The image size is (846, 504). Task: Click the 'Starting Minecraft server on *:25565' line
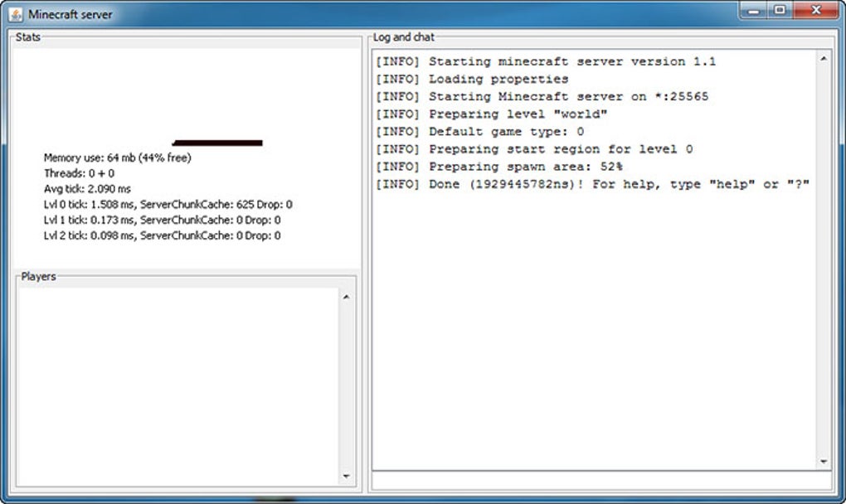click(542, 96)
